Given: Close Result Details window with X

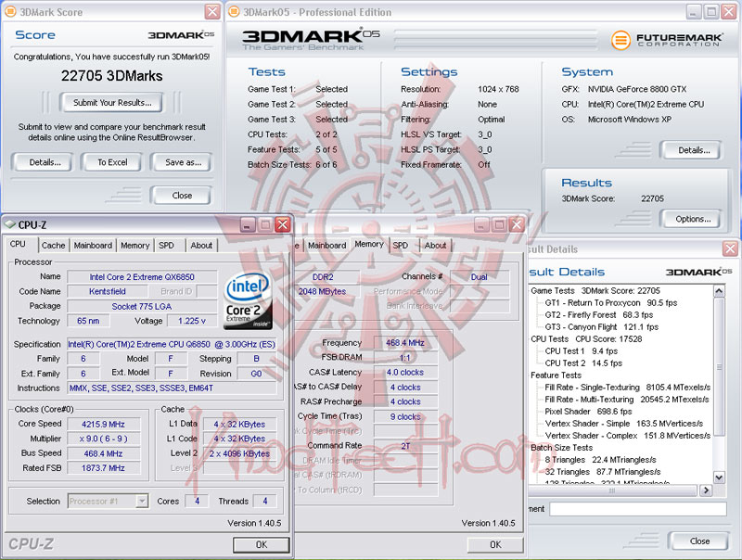Looking at the screenshot, I should tap(730, 248).
